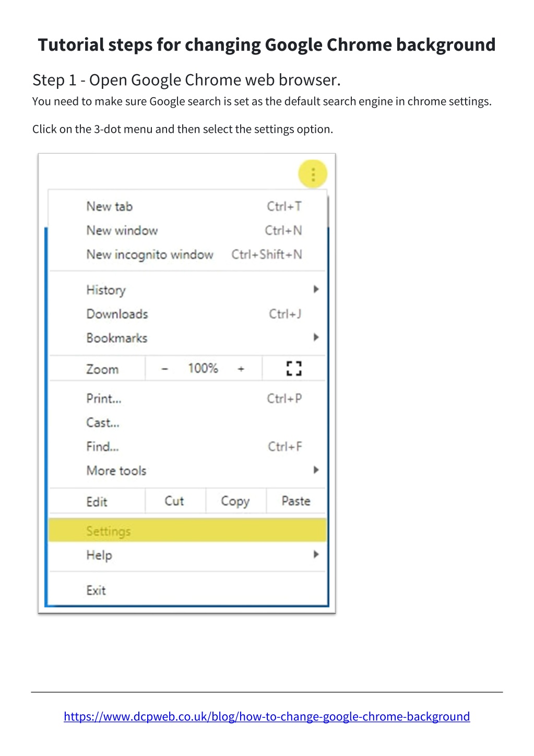This screenshot has height=756, width=534.
Task: Increase zoom with the plus button
Action: [241, 369]
